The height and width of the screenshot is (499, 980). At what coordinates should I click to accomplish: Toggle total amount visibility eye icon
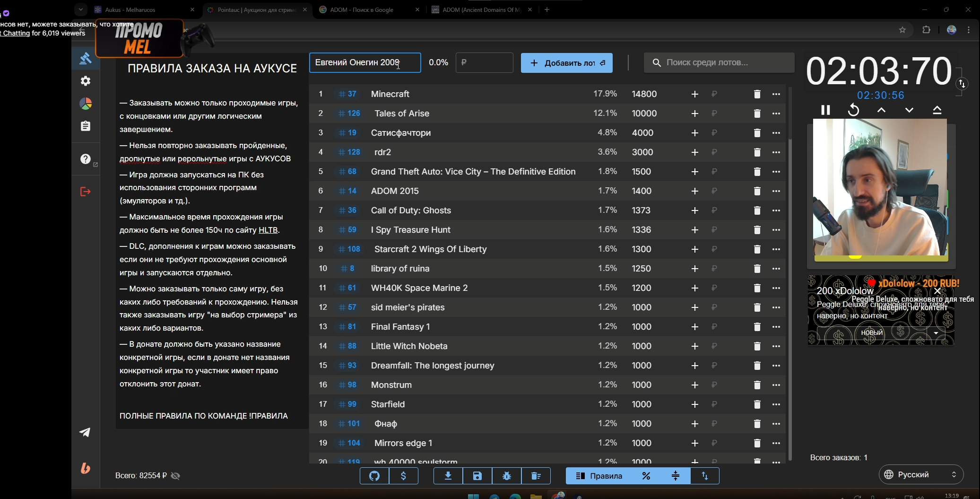[175, 476]
